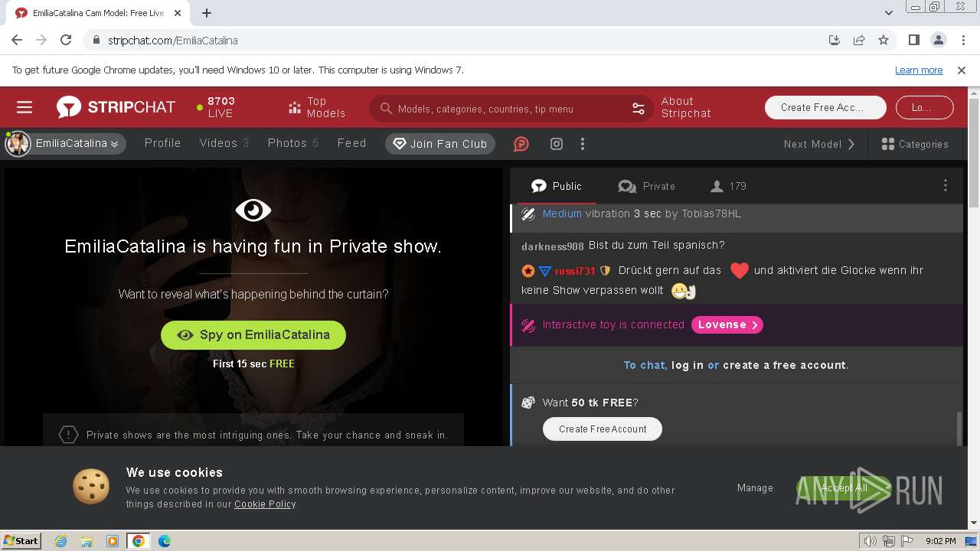The image size is (980, 551).
Task: Click the eye icon above private show text
Action: click(253, 210)
